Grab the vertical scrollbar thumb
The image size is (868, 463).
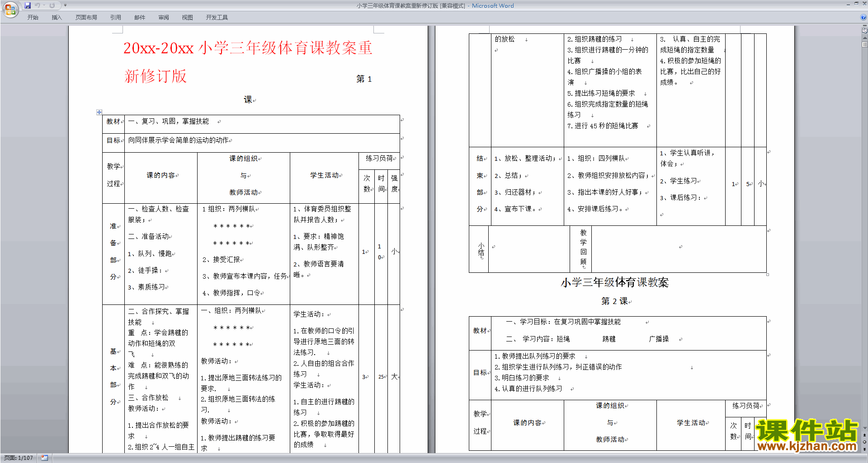coord(864,44)
